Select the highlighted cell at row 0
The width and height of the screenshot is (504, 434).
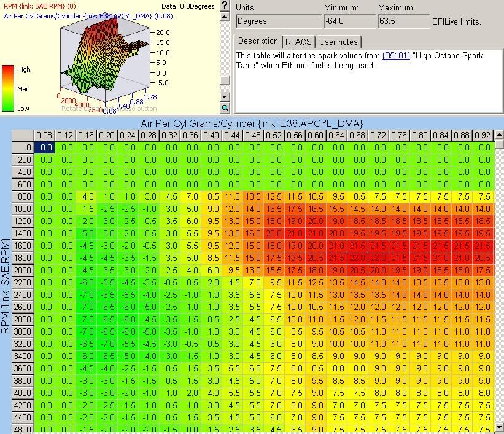[44, 147]
